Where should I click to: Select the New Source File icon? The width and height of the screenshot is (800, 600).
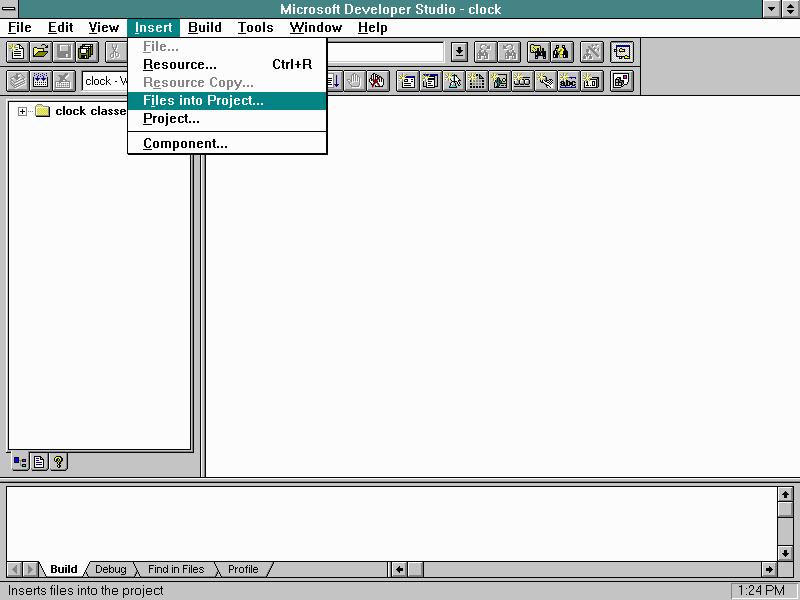click(15, 52)
